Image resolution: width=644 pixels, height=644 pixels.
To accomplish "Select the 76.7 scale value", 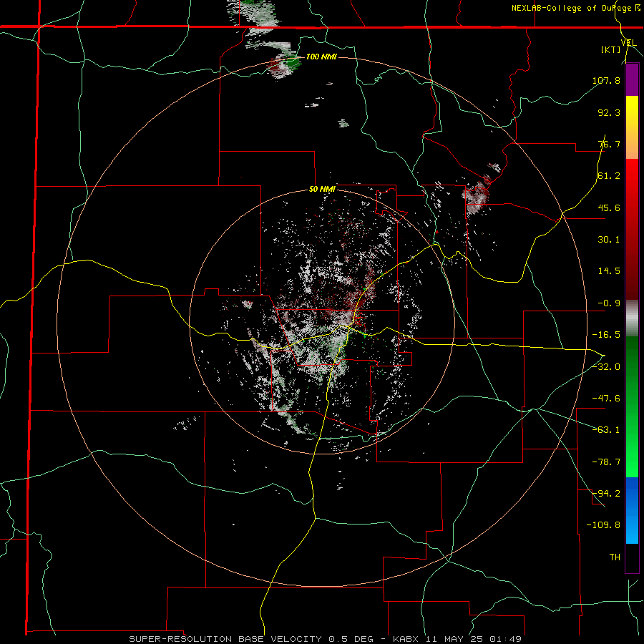I will tap(609, 144).
